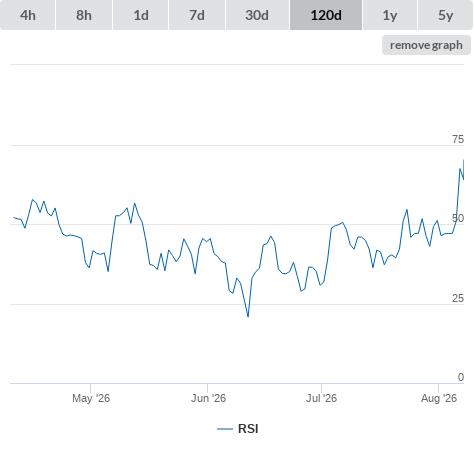Click the remove graph button
This screenshot has height=455, width=474.
[426, 45]
